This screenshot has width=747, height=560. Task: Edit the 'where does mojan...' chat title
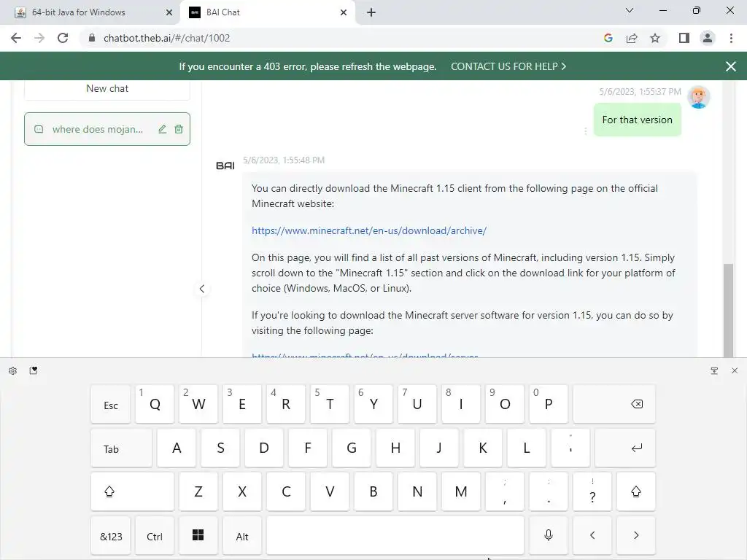pos(163,129)
